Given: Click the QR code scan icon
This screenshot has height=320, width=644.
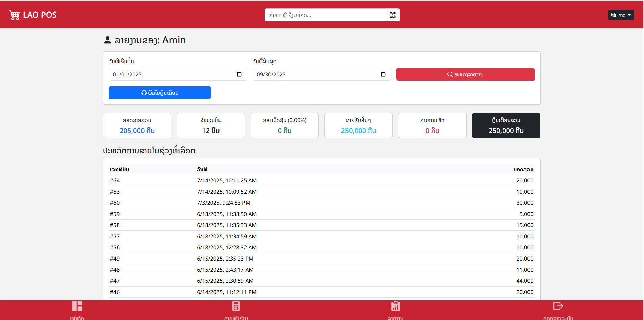Looking at the screenshot, I should [392, 15].
